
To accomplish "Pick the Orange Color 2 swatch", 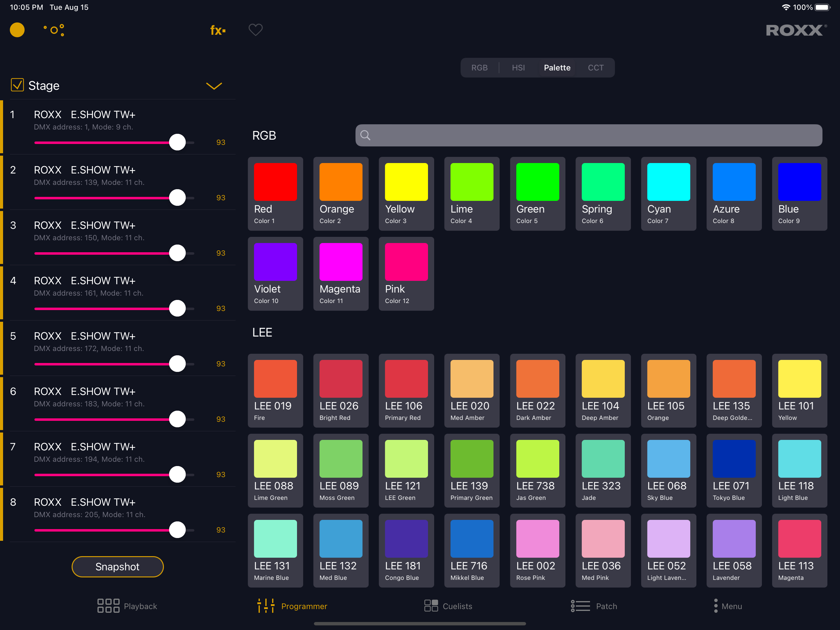I will [341, 194].
